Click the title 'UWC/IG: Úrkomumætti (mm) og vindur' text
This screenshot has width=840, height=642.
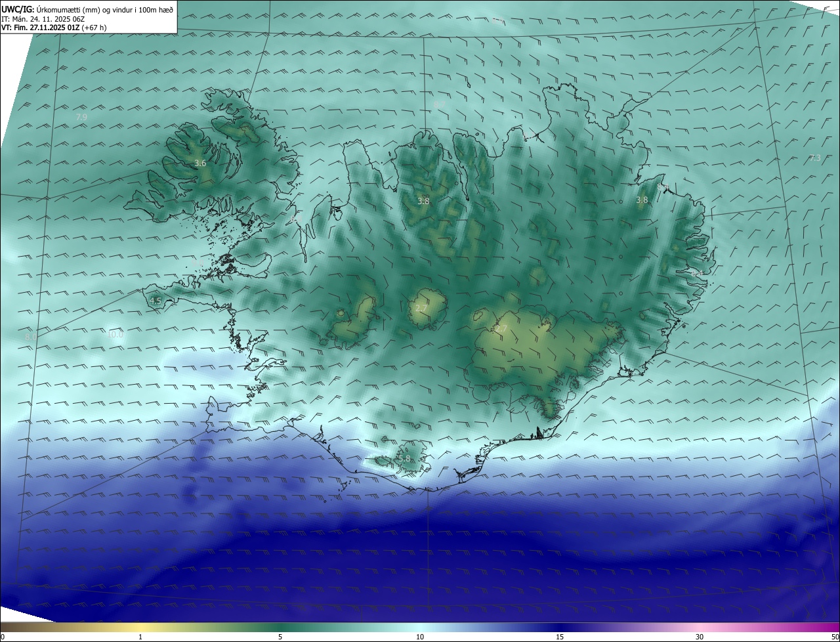(x=87, y=9)
